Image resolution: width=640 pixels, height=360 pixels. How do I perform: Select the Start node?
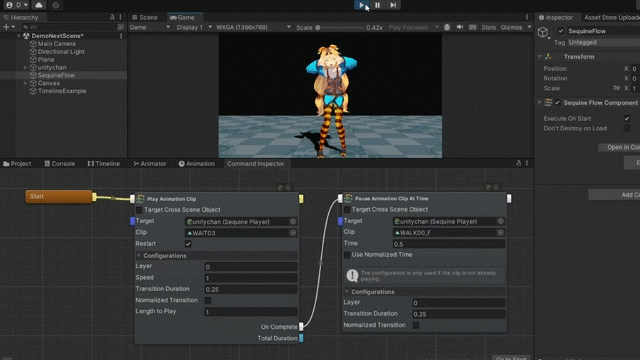click(59, 196)
